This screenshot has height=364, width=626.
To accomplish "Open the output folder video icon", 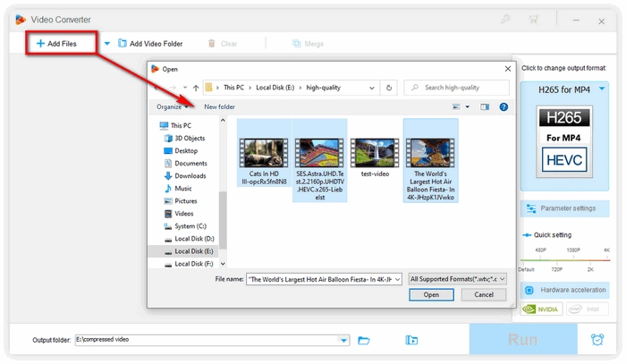I will pyautogui.click(x=411, y=340).
